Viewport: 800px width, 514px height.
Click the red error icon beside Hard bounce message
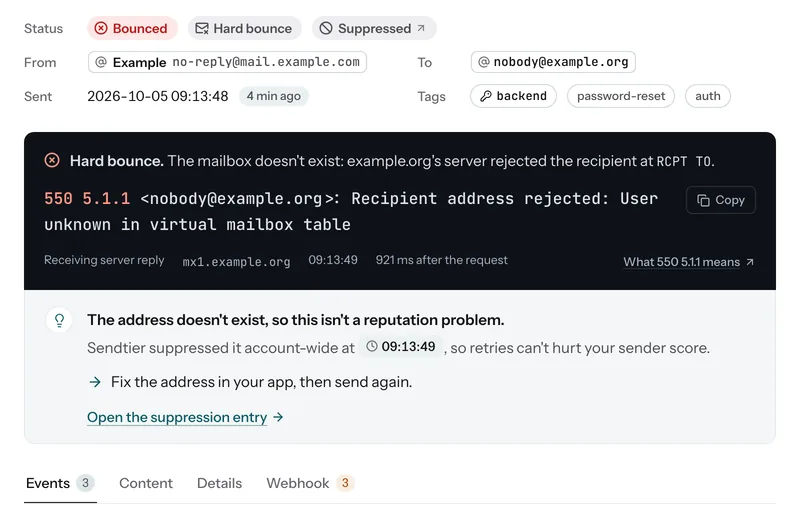click(x=52, y=160)
